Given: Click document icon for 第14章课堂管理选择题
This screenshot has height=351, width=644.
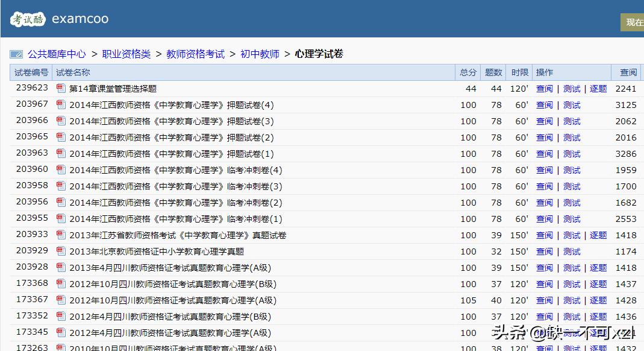Looking at the screenshot, I should (x=61, y=88).
